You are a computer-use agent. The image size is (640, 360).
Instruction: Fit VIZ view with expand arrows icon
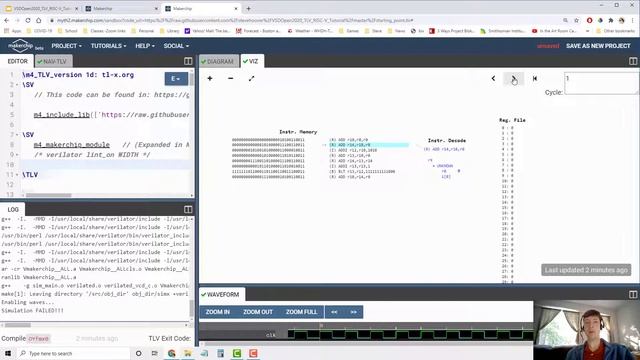(251, 78)
